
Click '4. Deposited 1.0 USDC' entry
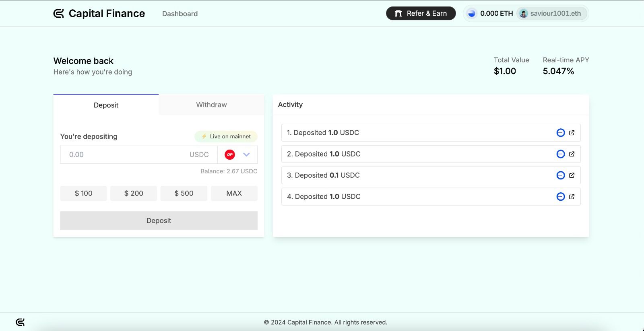431,197
